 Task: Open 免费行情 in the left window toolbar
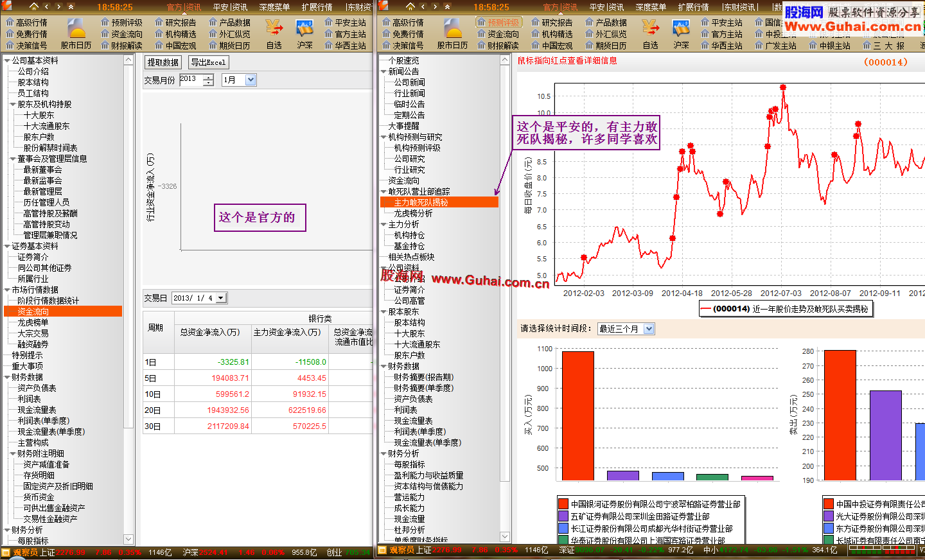pyautogui.click(x=26, y=34)
